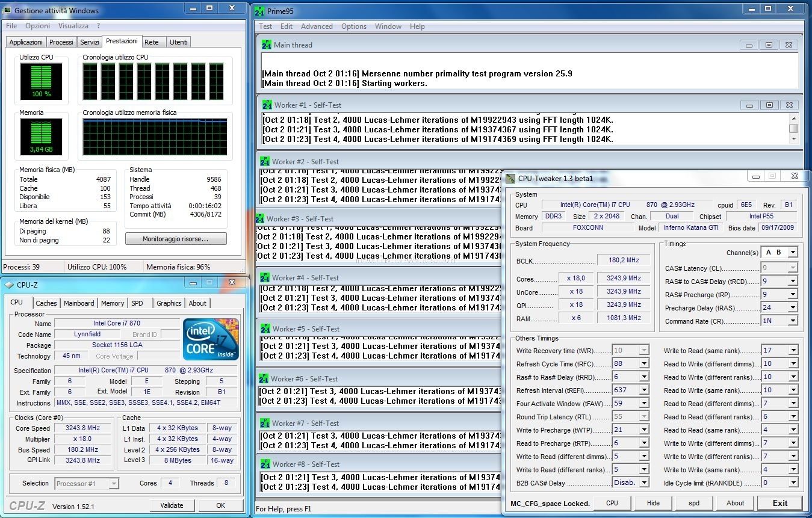Viewport: 812px width, 518px height.
Task: Open the Refresh Interval (tREFI) dropdown
Action: [644, 390]
